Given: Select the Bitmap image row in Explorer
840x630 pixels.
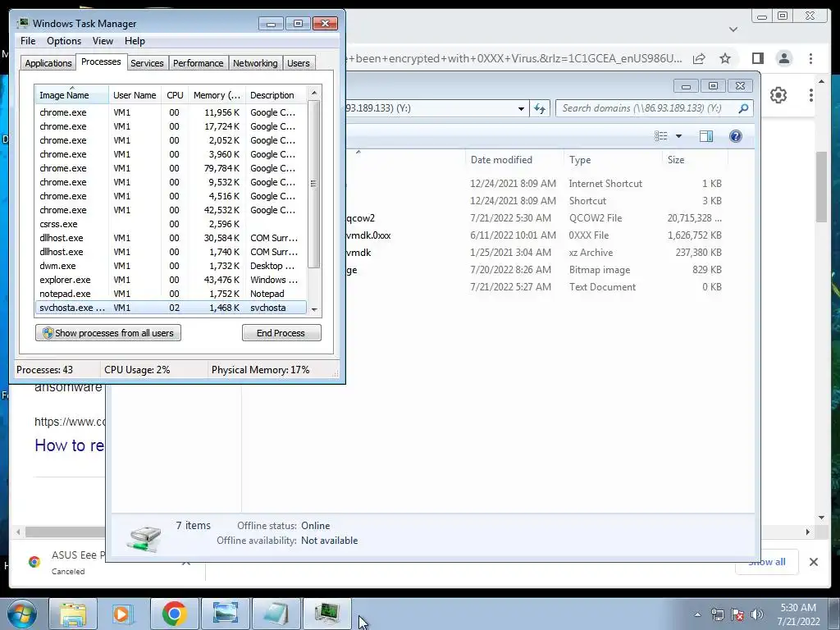Looking at the screenshot, I should (x=536, y=269).
